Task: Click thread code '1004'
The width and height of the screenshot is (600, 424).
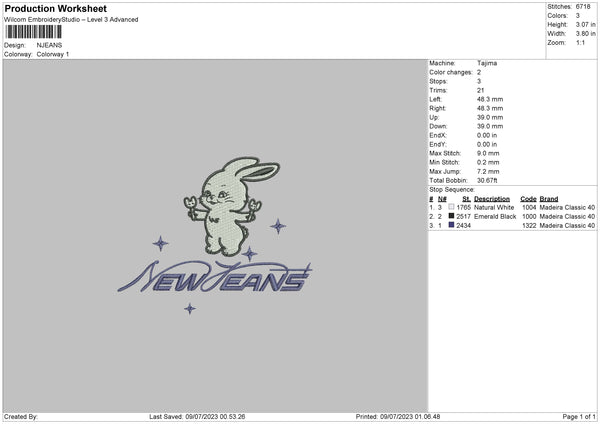Action: (529, 207)
